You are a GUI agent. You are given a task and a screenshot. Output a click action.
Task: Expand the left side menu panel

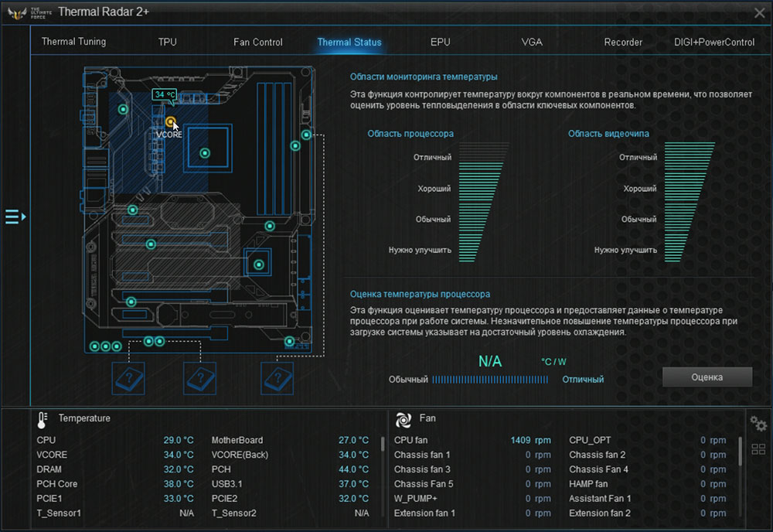pyautogui.click(x=15, y=217)
